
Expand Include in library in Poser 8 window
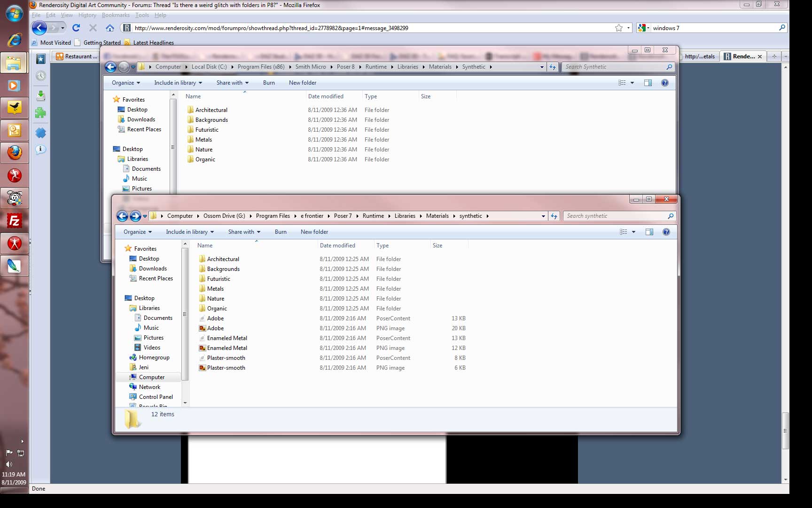point(178,83)
